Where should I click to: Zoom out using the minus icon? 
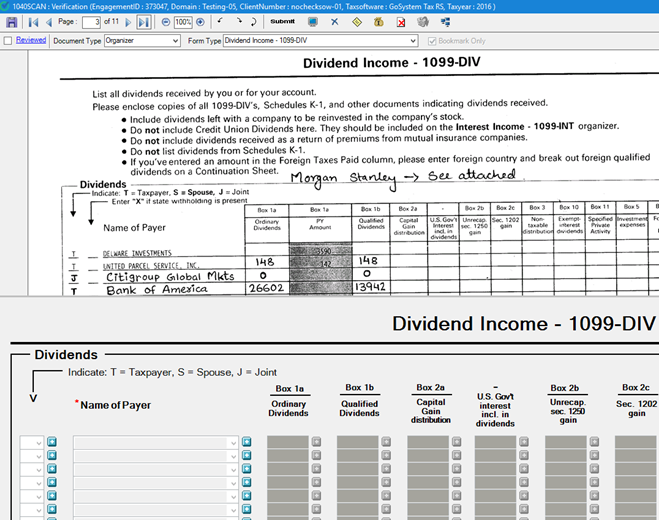(165, 21)
